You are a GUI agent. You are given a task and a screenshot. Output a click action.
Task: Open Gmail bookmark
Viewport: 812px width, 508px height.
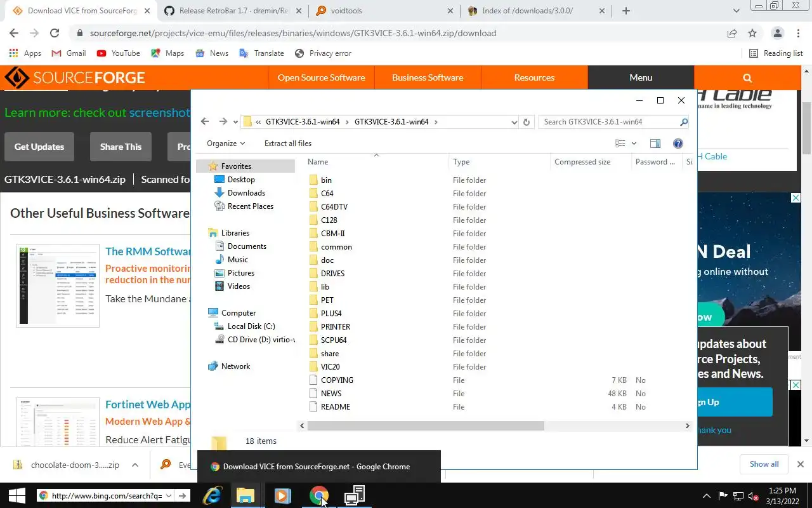(x=69, y=53)
